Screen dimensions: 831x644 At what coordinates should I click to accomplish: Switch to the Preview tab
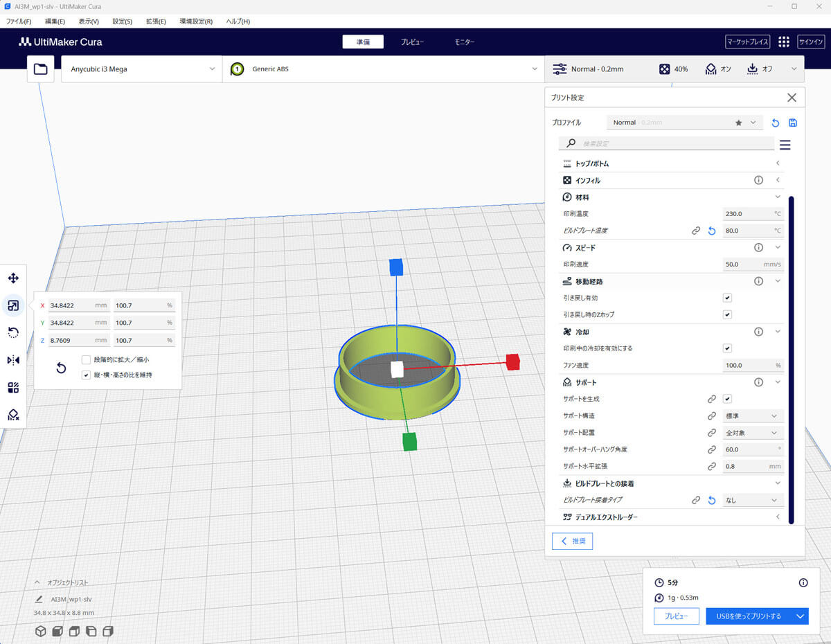point(412,42)
